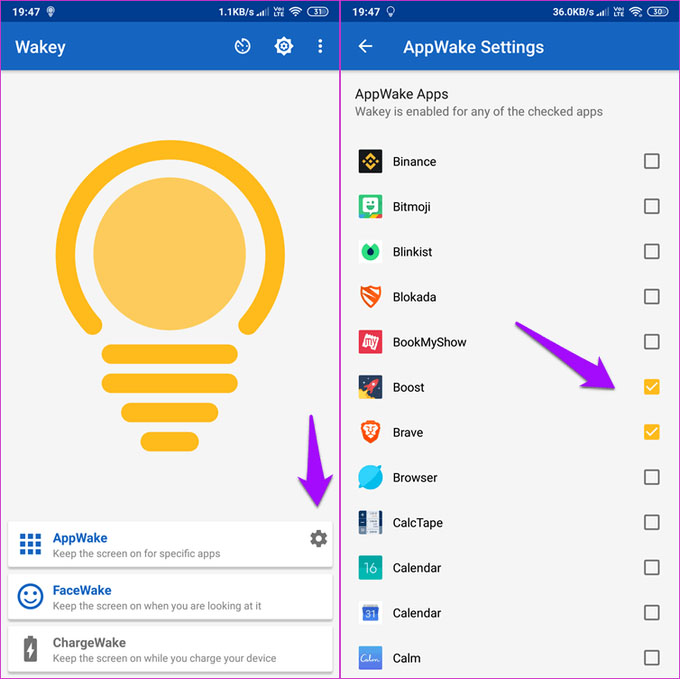Enable the Binance checkbox

651,161
